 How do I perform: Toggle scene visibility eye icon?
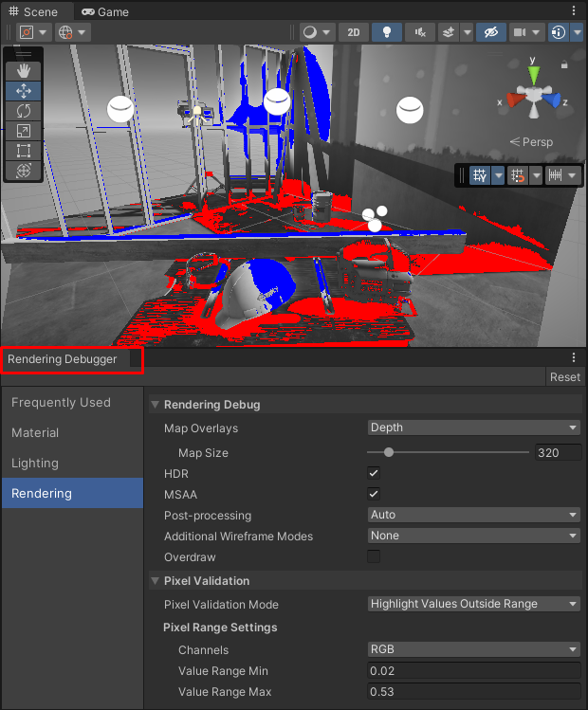click(x=490, y=32)
